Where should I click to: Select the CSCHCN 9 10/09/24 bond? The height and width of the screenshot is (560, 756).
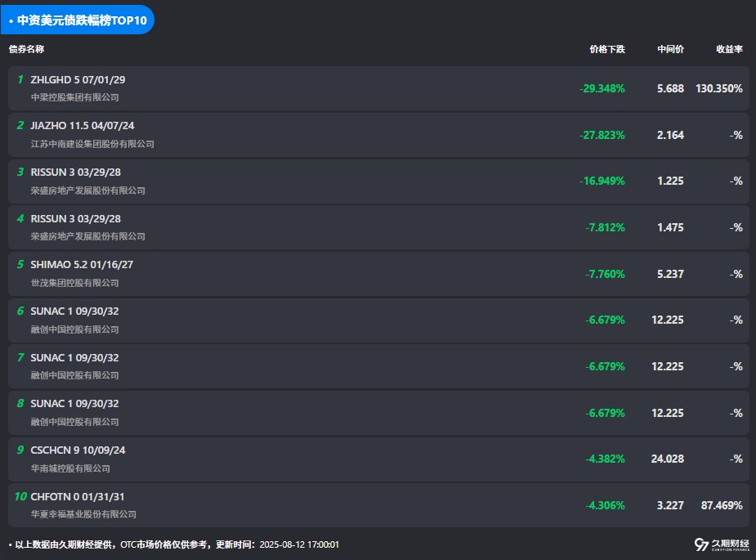pos(78,450)
